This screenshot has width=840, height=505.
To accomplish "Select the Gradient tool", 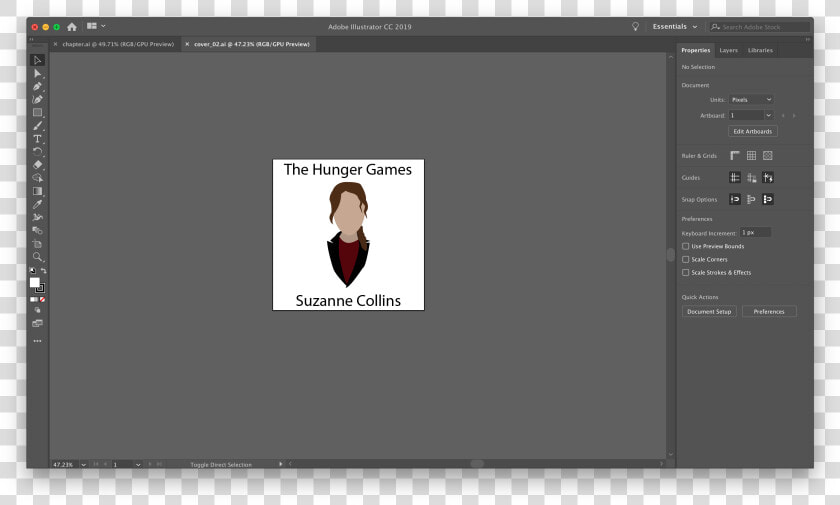I will 37,191.
